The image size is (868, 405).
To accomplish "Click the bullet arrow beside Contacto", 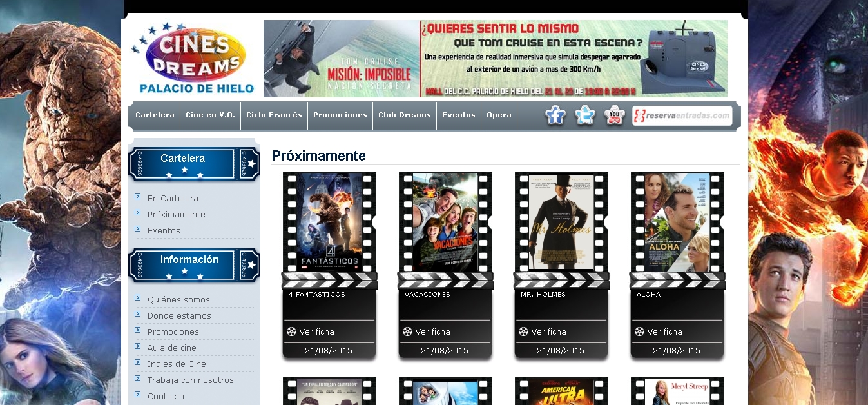I will [138, 395].
